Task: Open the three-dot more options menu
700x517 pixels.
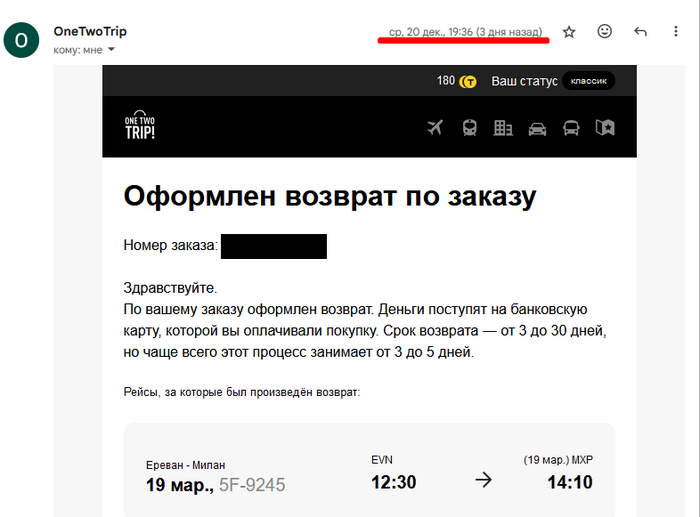Action: [x=675, y=31]
